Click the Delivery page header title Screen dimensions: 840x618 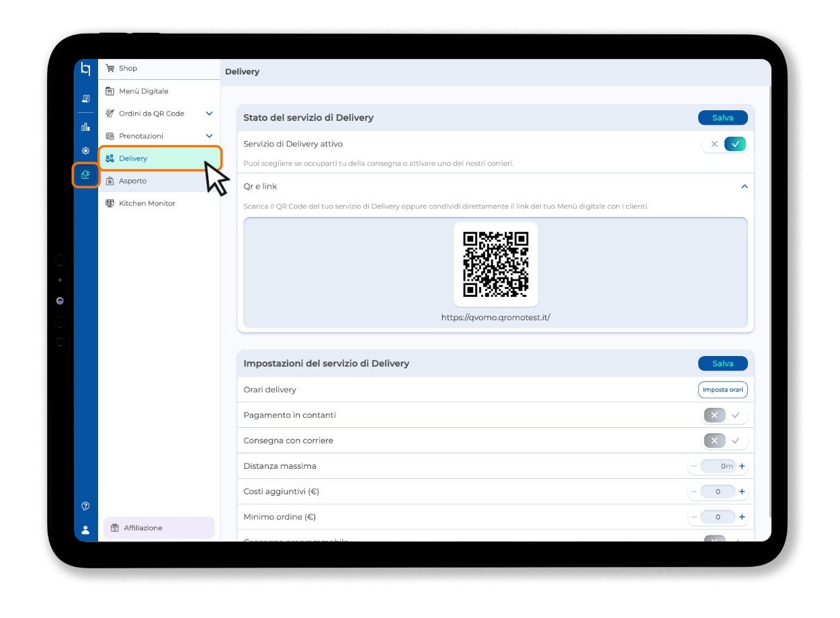(x=242, y=72)
